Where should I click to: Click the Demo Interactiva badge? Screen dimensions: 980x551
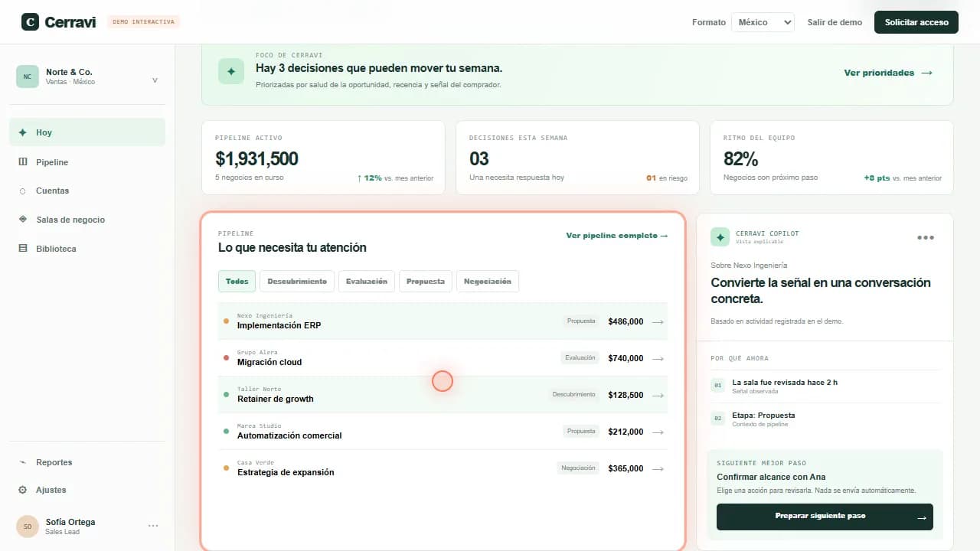143,21
